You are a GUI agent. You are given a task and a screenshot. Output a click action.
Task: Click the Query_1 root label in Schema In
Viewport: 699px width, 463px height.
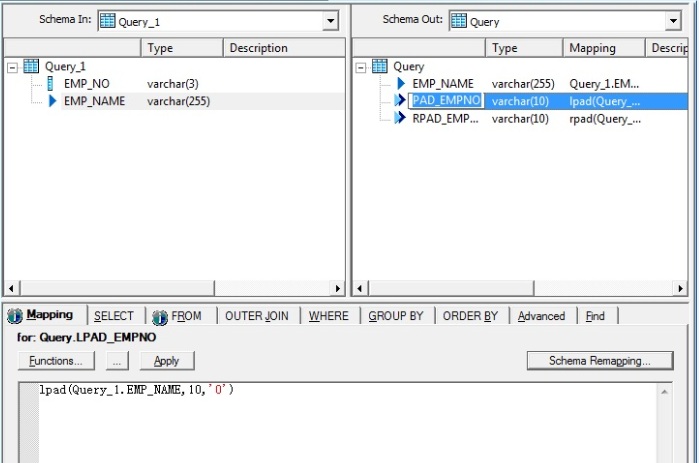pyautogui.click(x=65, y=66)
